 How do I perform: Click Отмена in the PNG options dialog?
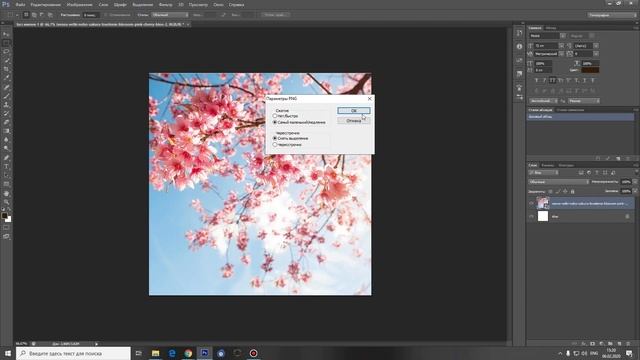354,121
